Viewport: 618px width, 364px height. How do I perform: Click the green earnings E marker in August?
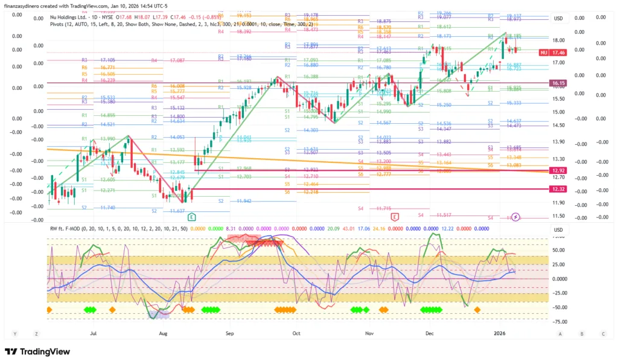coord(192,217)
